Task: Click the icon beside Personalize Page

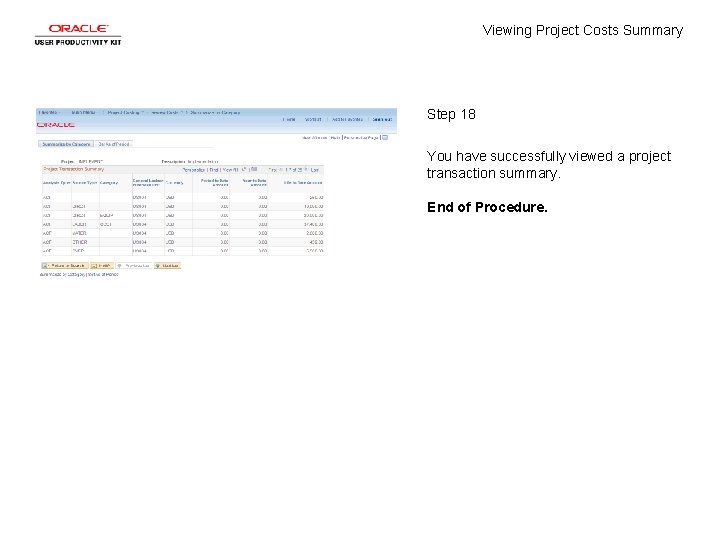Action: click(385, 137)
